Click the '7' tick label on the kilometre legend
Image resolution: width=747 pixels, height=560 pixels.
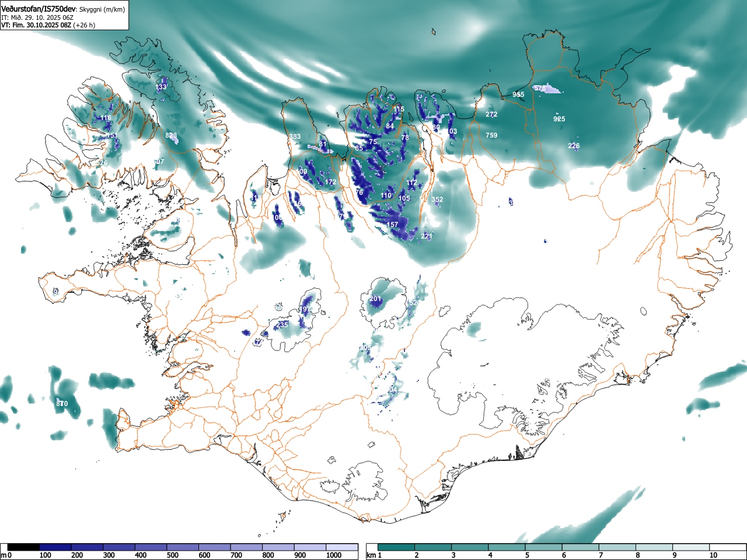(601, 555)
